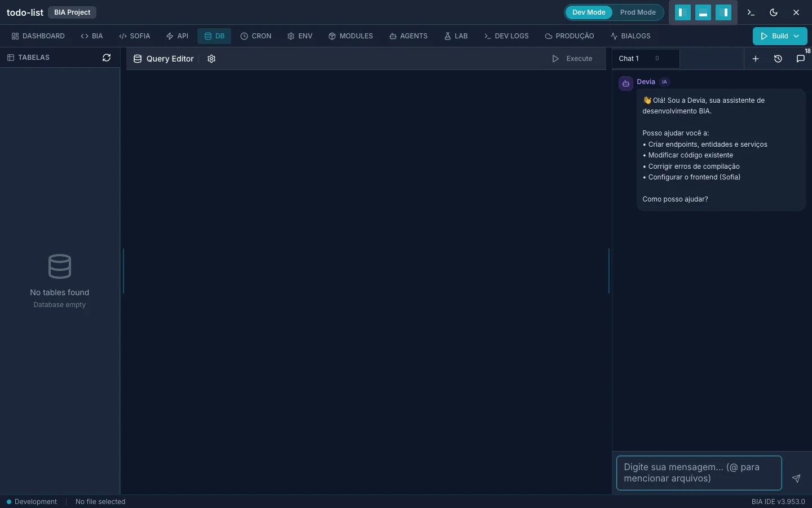Open chat history clock icon
This screenshot has height=508, width=812.
pos(778,59)
